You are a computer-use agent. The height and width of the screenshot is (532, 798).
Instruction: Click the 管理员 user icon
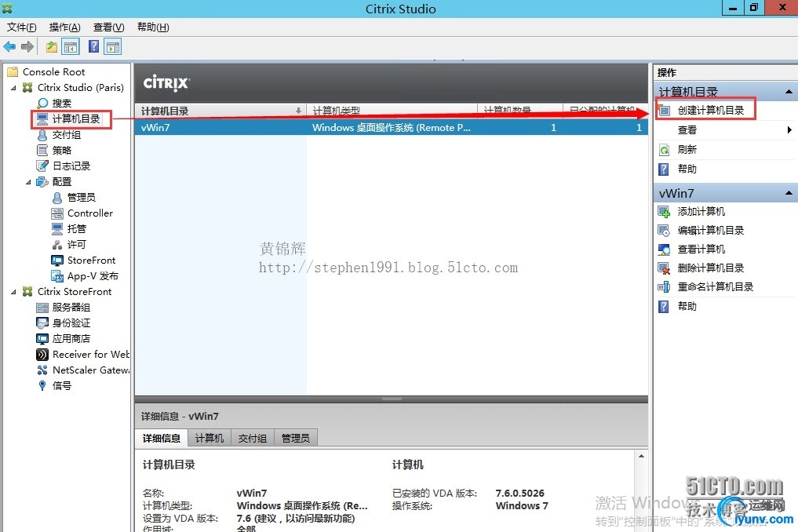57,198
